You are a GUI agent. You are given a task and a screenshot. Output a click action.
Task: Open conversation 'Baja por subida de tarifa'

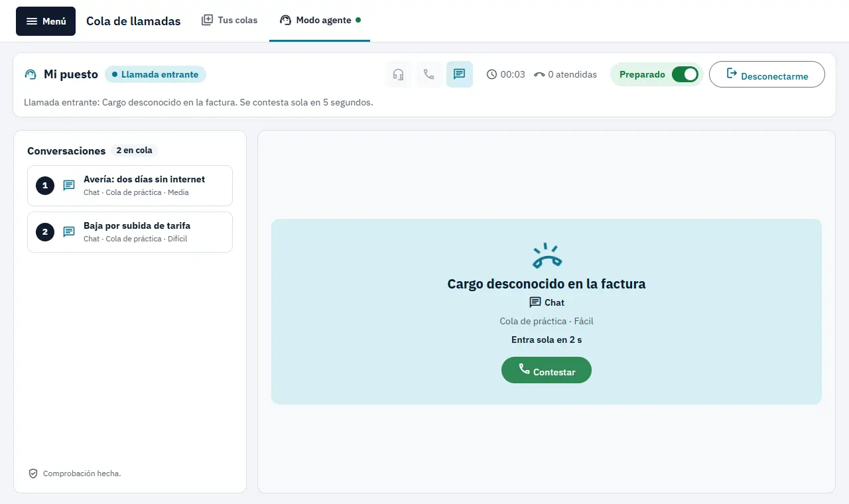click(x=130, y=232)
